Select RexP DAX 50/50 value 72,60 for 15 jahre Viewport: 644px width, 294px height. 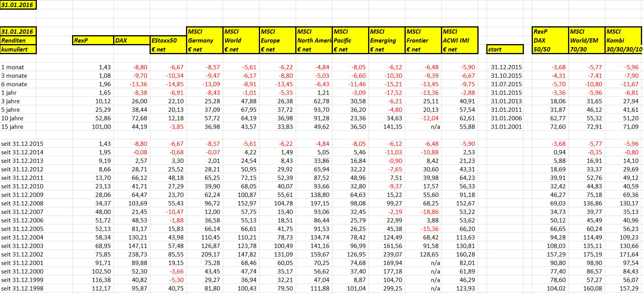pyautogui.click(x=558, y=127)
